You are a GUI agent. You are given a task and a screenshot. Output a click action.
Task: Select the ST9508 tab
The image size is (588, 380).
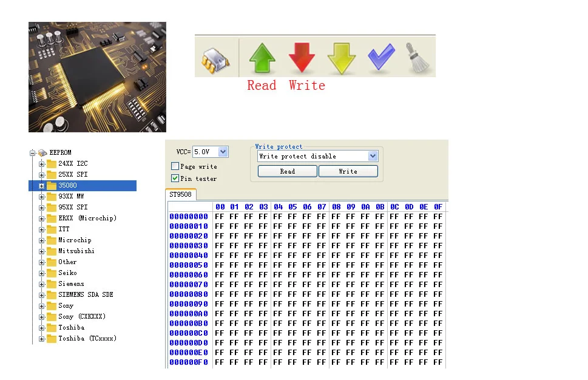tap(180, 194)
